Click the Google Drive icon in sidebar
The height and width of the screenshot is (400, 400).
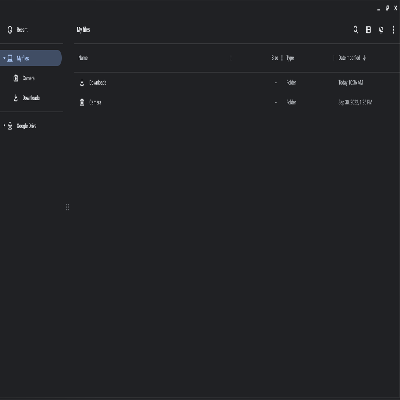click(10, 126)
